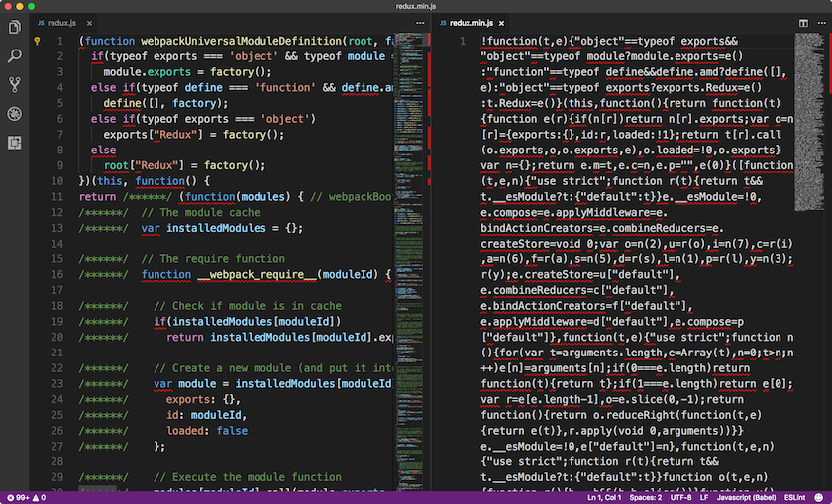Click webpackUniversalModuleDefinition in line 1

[243, 41]
